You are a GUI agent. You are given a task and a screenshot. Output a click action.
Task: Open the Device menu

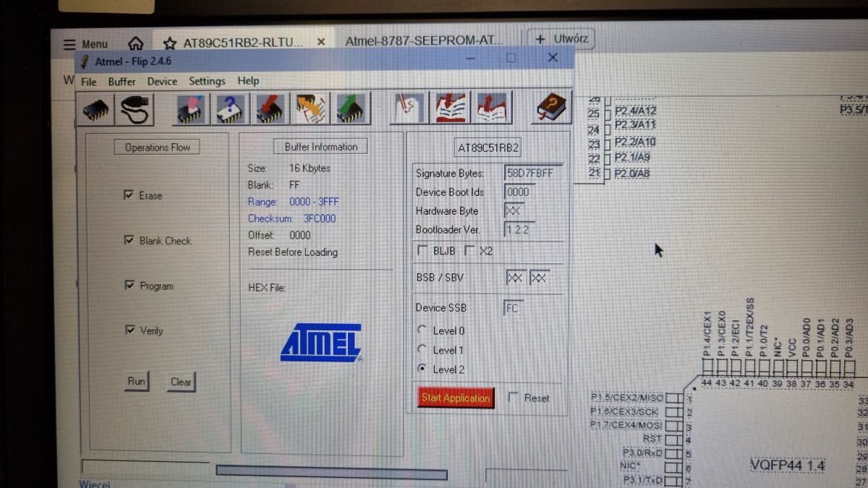[162, 81]
